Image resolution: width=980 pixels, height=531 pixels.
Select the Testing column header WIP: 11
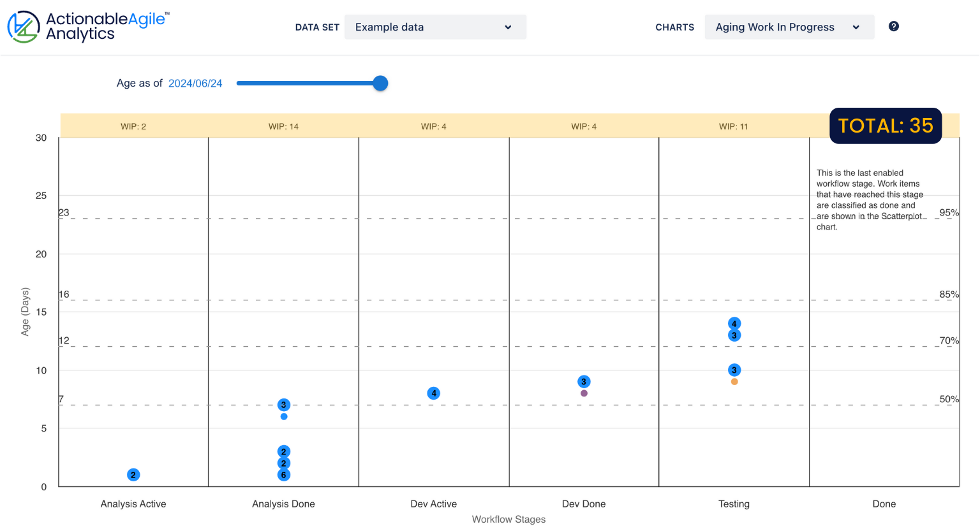click(x=734, y=126)
